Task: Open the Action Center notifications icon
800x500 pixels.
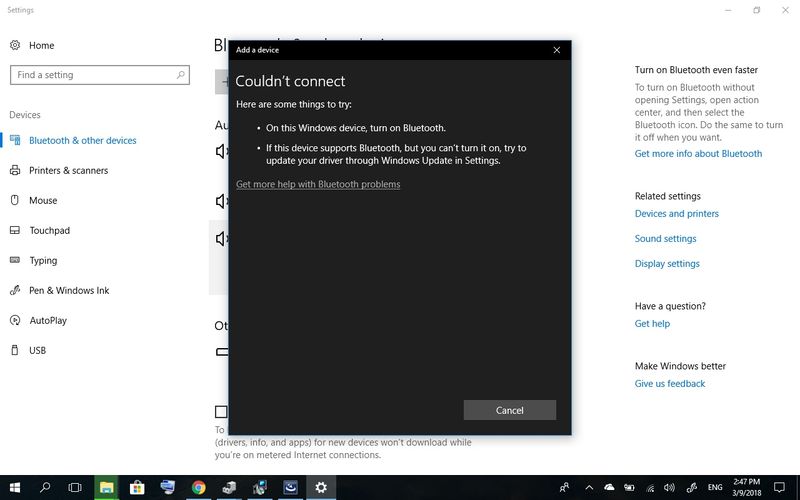Action: [x=779, y=488]
